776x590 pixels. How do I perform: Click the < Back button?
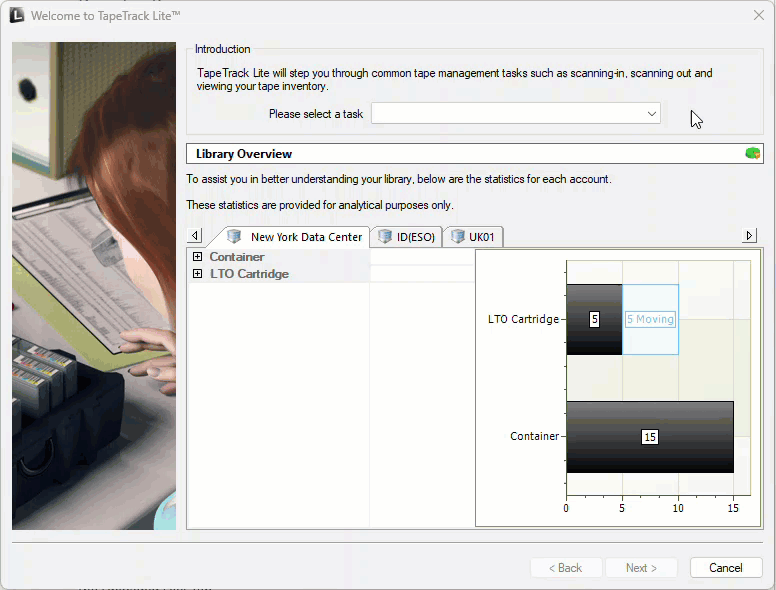click(566, 568)
